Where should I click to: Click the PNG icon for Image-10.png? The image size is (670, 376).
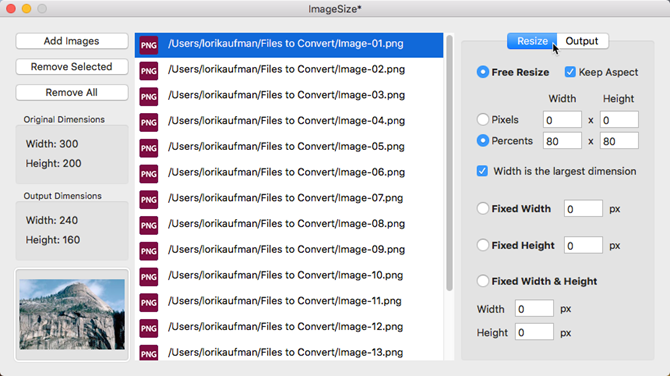coord(149,276)
